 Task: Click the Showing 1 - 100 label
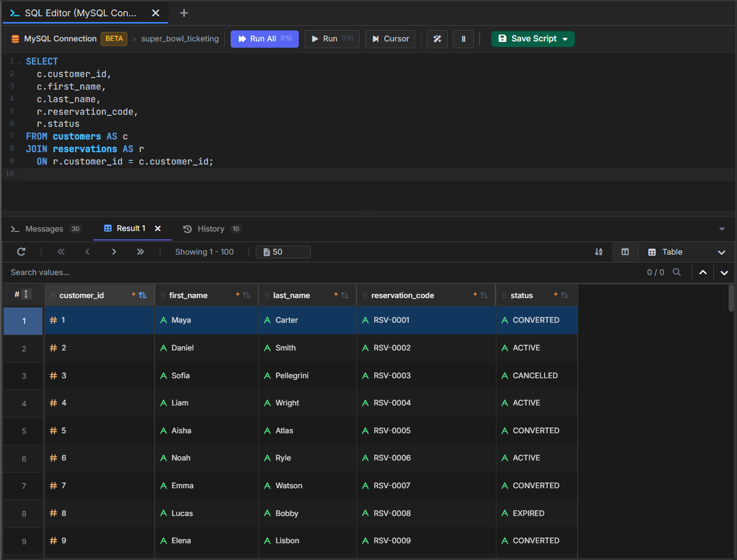tap(204, 252)
